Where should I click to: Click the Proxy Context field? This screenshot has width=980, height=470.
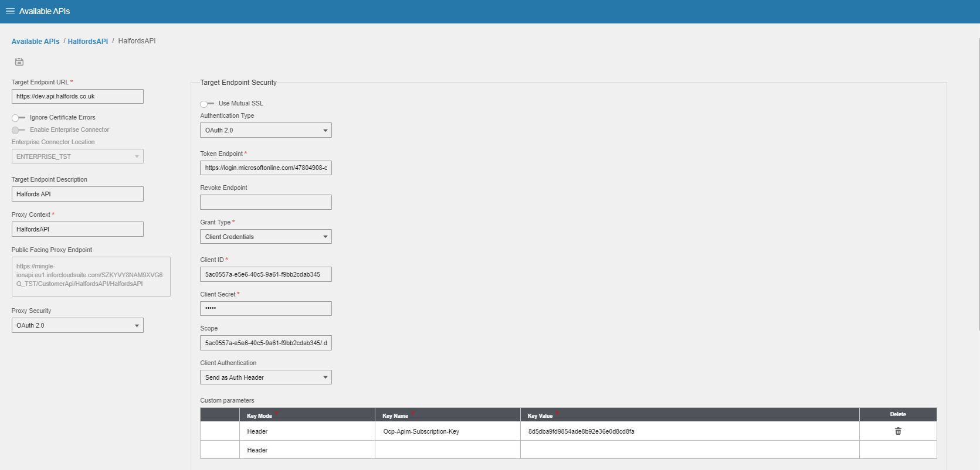coord(77,229)
